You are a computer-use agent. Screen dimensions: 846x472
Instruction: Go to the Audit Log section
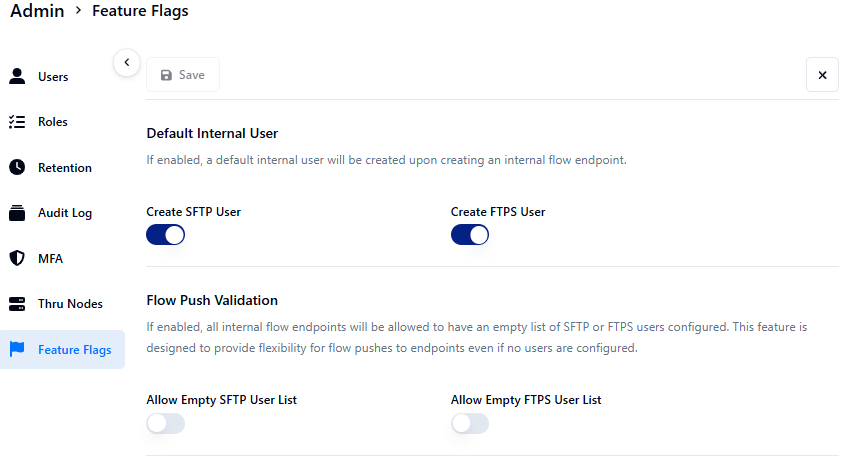pyautogui.click(x=65, y=213)
